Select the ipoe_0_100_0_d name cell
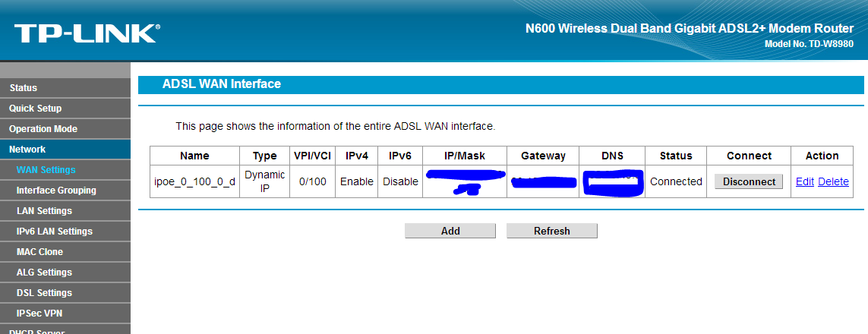868x334 pixels. coord(195,181)
